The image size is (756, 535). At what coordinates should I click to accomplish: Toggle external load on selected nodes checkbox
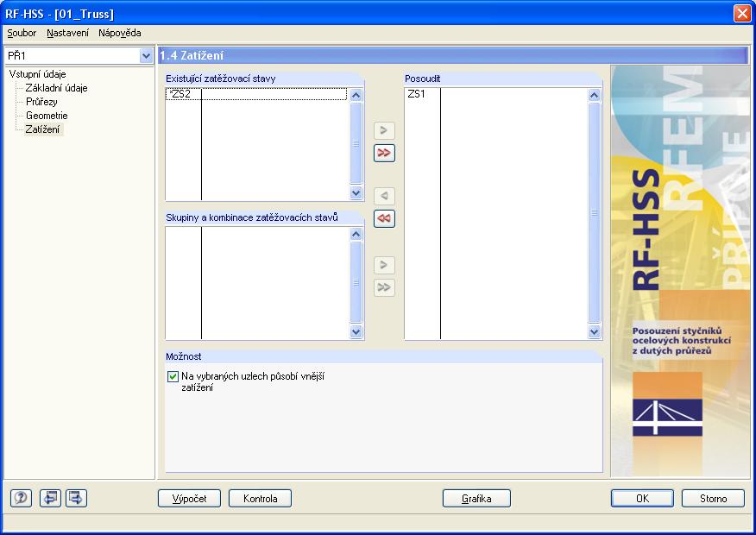coord(173,376)
